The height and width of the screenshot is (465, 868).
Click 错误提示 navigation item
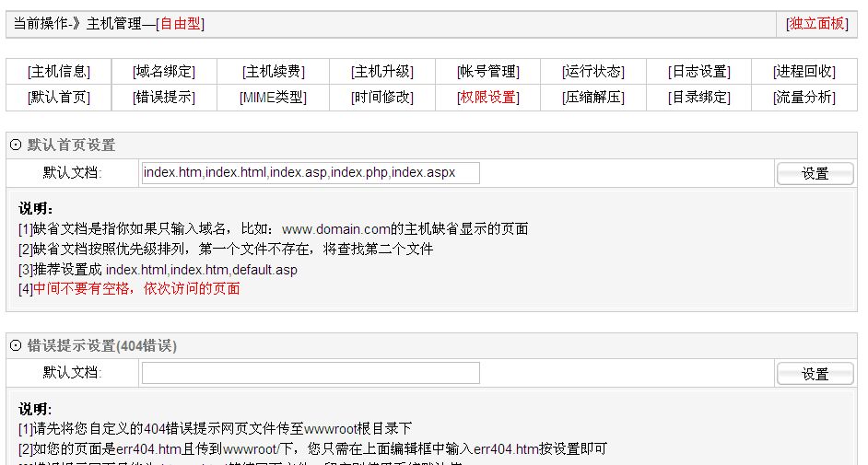click(x=163, y=98)
